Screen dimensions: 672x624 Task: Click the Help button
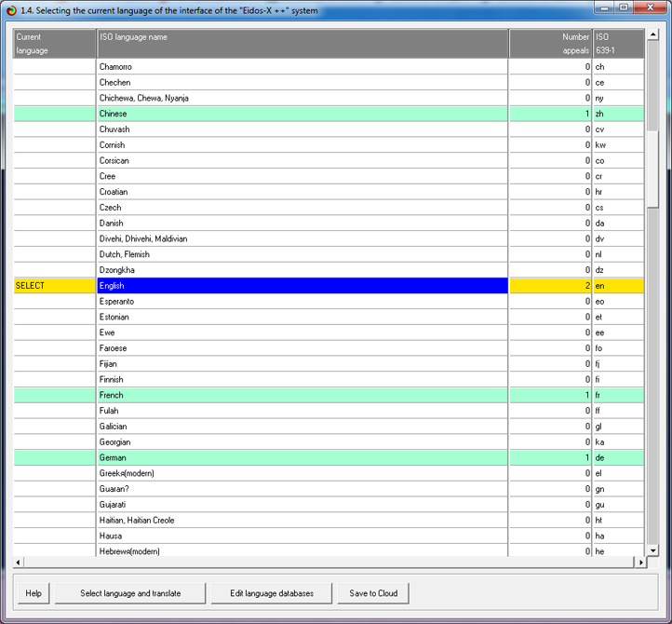(34, 593)
